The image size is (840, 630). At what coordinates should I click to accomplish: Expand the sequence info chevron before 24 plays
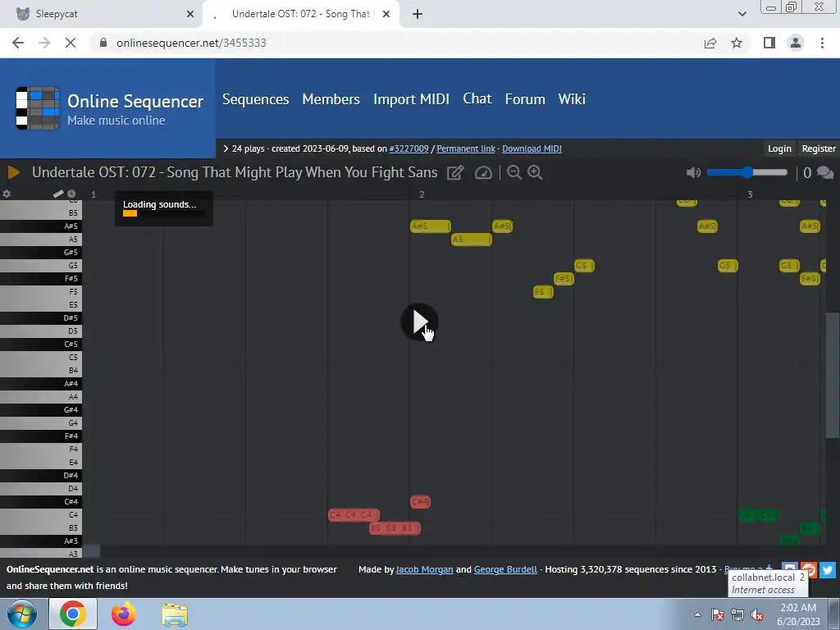coord(226,148)
